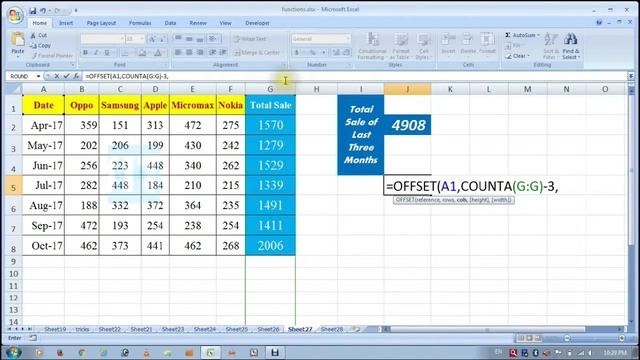Screen dimensions: 640x360
Task: Select the Page Break Preview button in status bar
Action: pyautogui.click(x=538, y=338)
